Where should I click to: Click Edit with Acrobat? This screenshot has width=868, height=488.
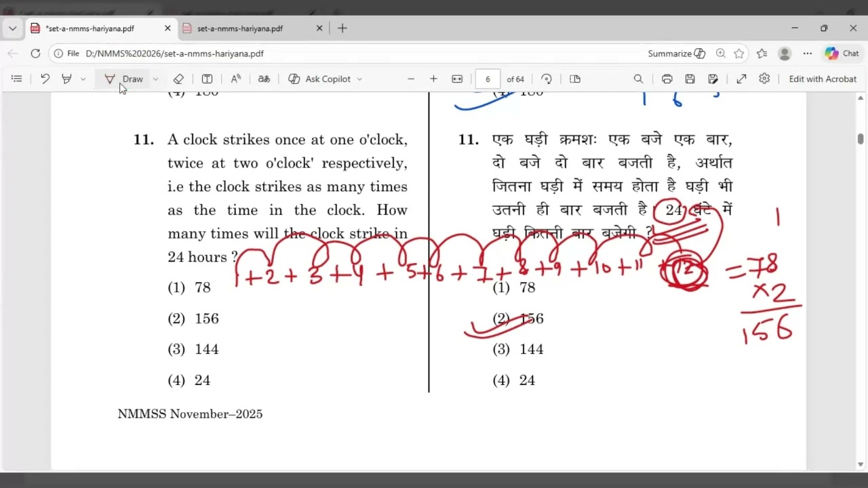pyautogui.click(x=823, y=79)
